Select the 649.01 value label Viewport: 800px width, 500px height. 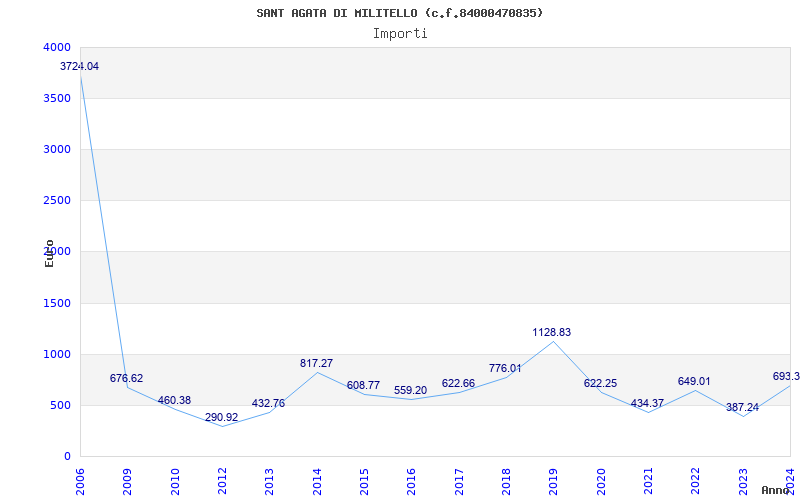tap(694, 382)
